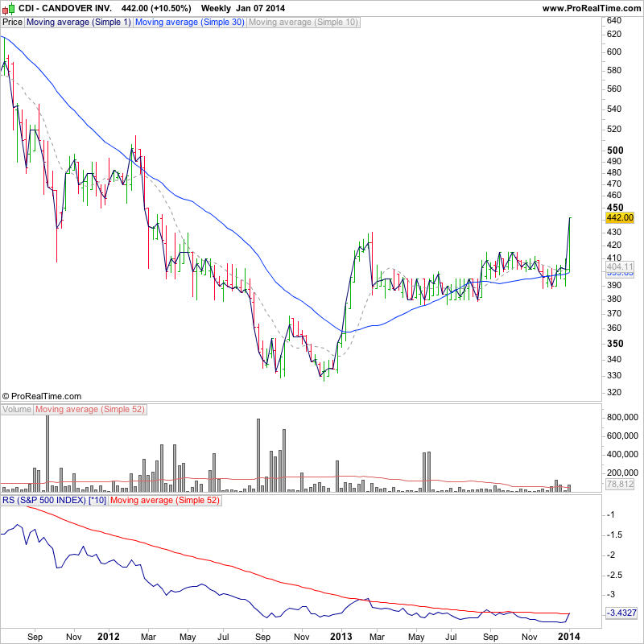Click the www.ProRealTime.com link
Image resolution: width=644 pixels, height=644 pixels.
pos(592,8)
